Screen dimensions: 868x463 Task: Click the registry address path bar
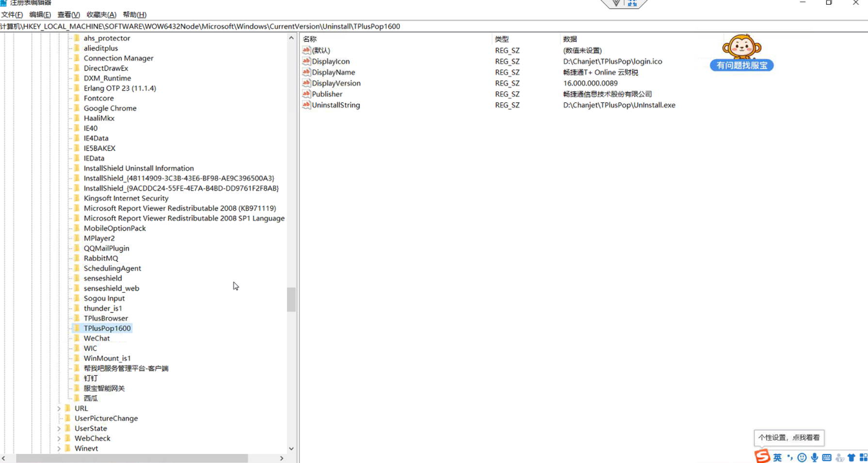pyautogui.click(x=434, y=26)
